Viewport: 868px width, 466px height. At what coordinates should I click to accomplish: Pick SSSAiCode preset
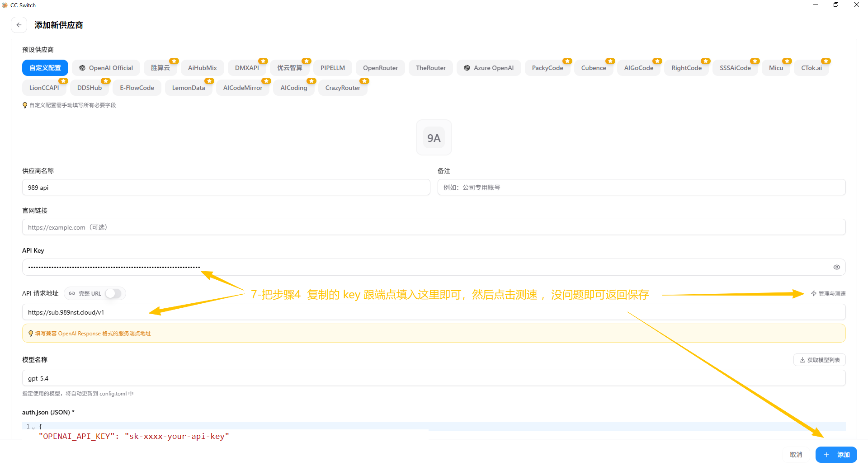(735, 68)
